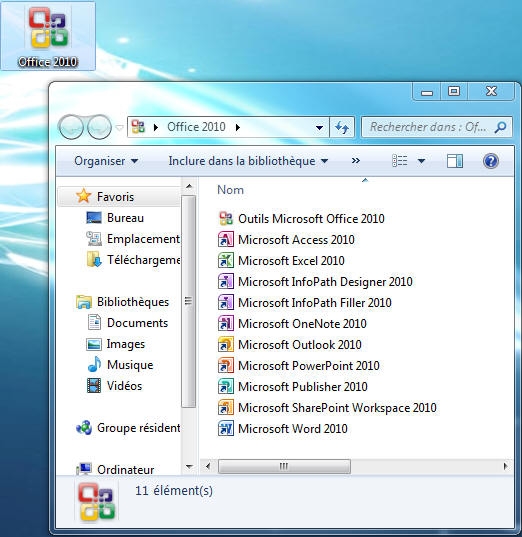Select the Microsoft Word 2010 shortcut icon
The width and height of the screenshot is (522, 537).
click(x=226, y=428)
